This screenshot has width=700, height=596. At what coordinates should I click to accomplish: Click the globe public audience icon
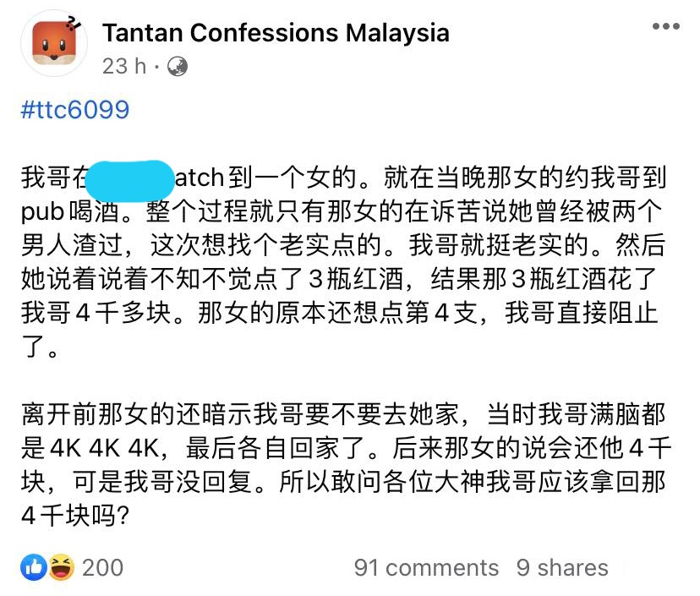178,67
